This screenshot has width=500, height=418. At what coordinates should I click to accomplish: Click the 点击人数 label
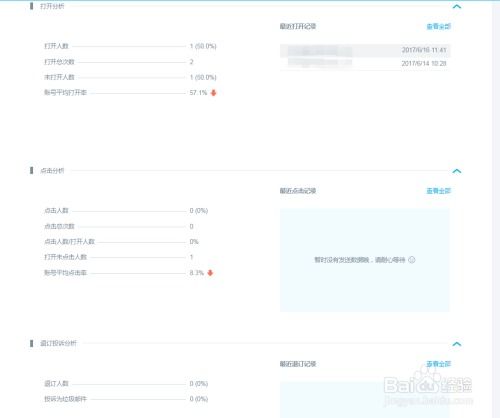tap(56, 211)
